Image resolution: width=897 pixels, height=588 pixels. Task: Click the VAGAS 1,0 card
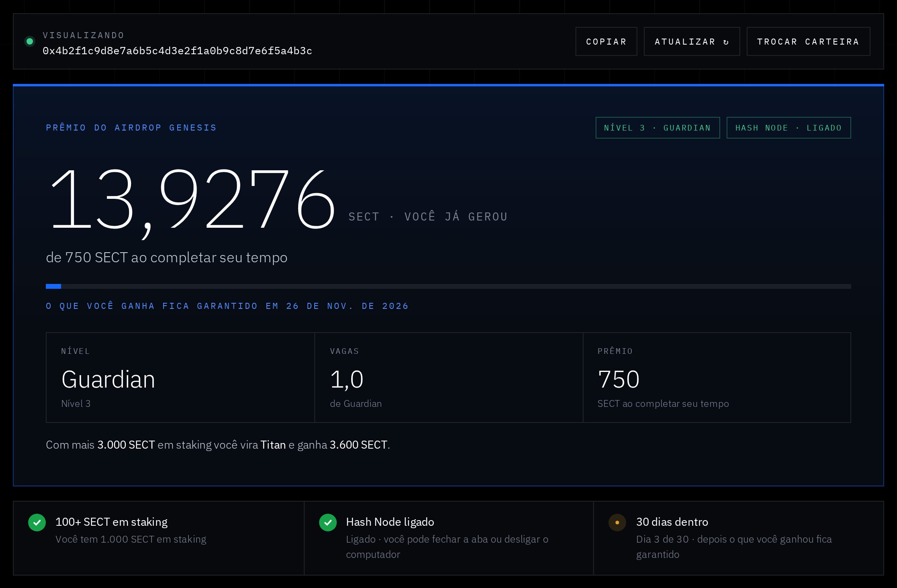point(448,378)
